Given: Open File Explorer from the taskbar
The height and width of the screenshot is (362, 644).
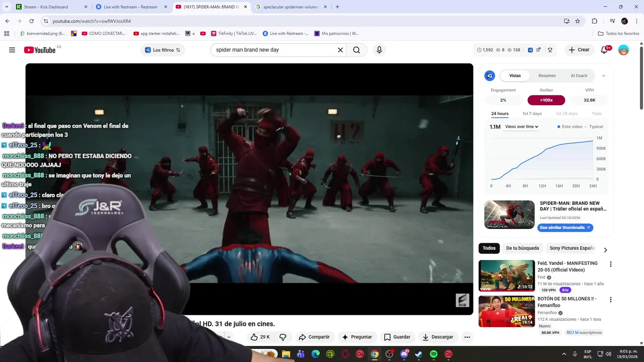Looking at the screenshot, I should click(x=286, y=354).
